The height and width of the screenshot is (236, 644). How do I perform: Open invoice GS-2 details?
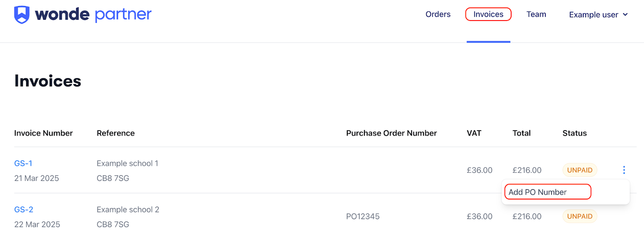click(x=24, y=209)
